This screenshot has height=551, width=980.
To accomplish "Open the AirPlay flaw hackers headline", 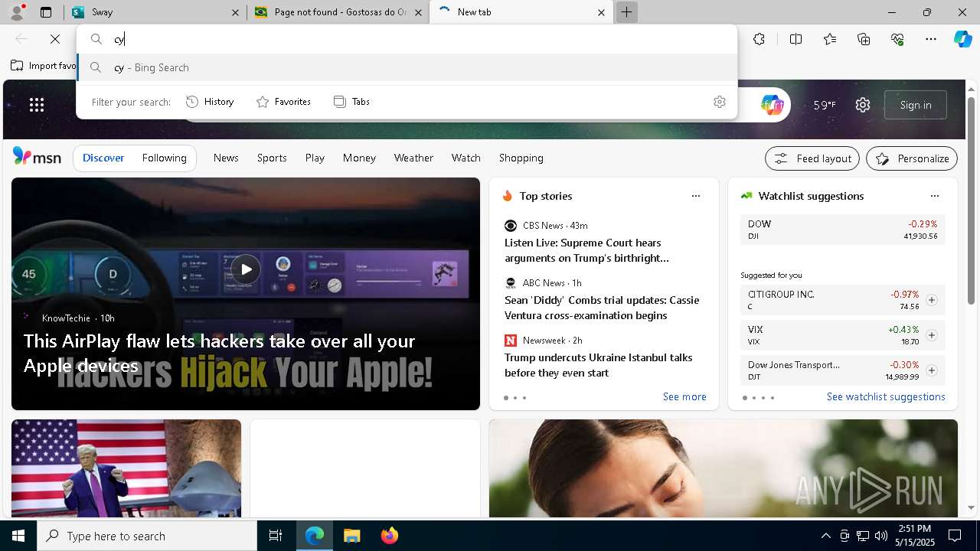I will tap(219, 353).
